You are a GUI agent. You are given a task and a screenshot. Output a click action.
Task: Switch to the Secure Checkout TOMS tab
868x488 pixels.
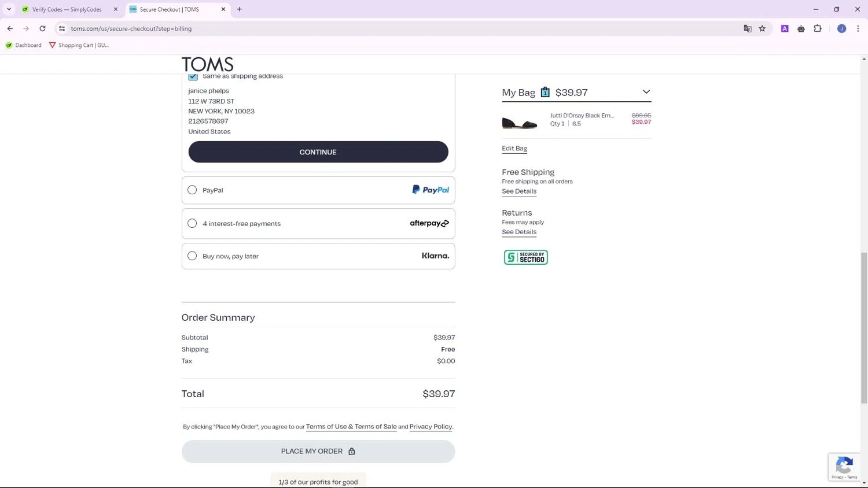coord(178,9)
